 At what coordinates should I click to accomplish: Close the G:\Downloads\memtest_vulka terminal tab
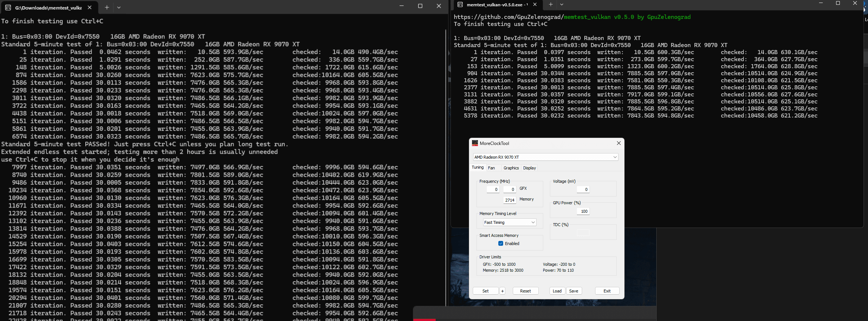[x=89, y=7]
